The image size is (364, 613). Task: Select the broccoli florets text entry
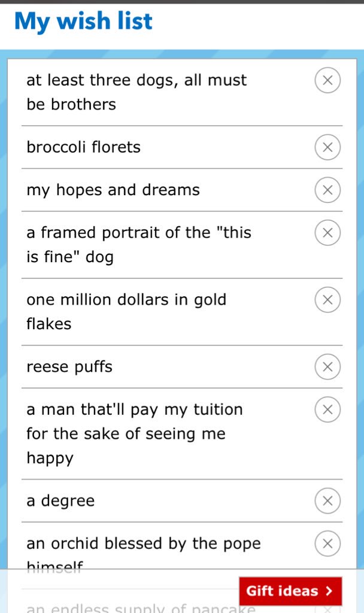click(x=83, y=147)
